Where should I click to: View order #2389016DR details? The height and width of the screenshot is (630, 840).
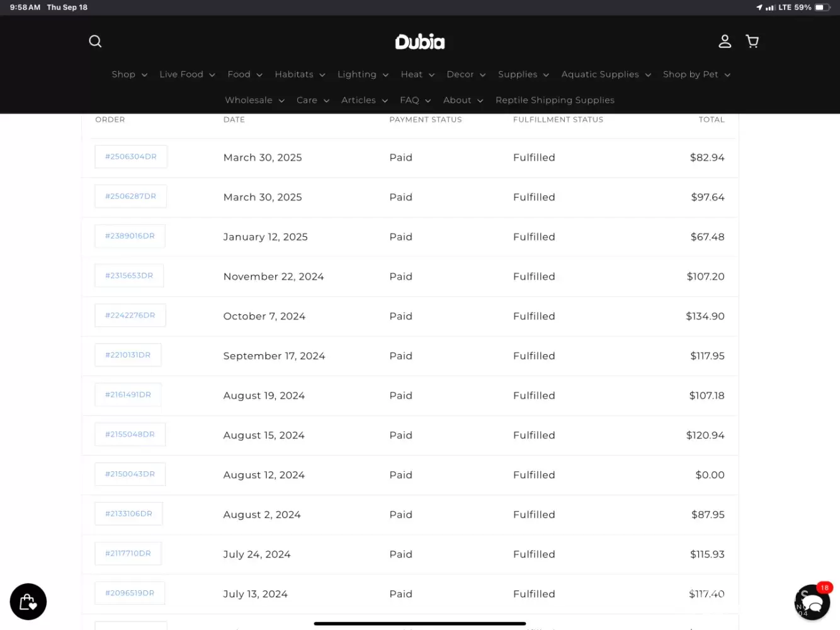130,236
